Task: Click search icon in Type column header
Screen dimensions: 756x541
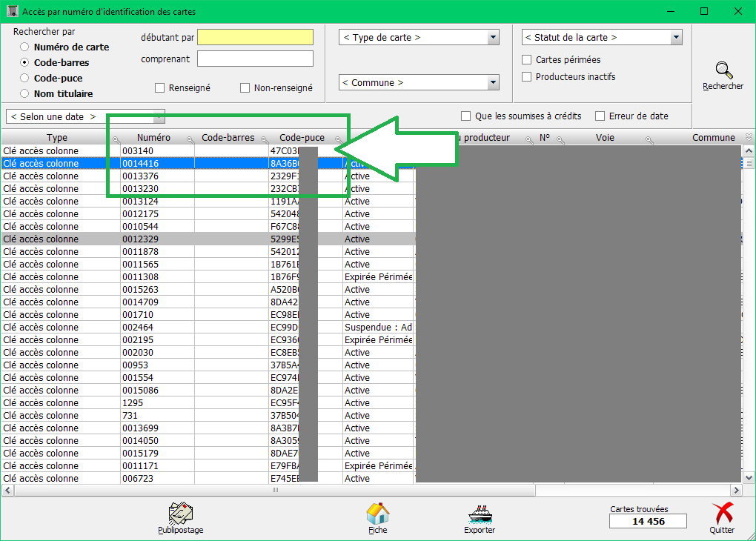Action: (116, 139)
